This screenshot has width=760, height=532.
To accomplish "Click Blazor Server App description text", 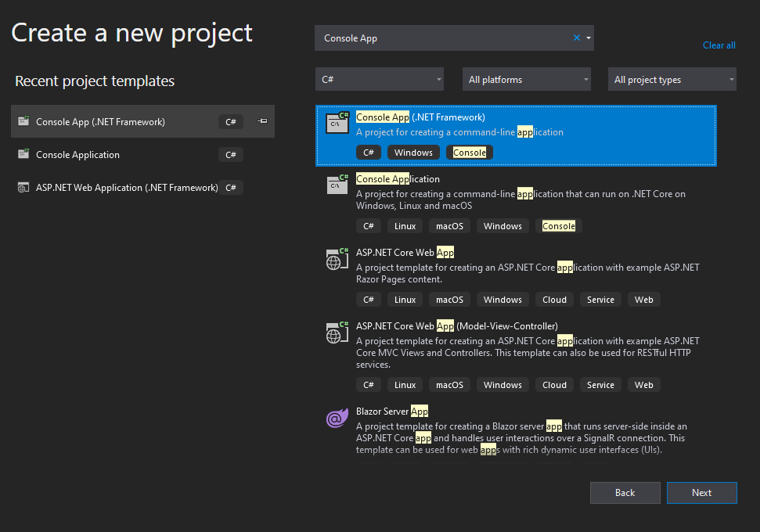I will tap(521, 438).
